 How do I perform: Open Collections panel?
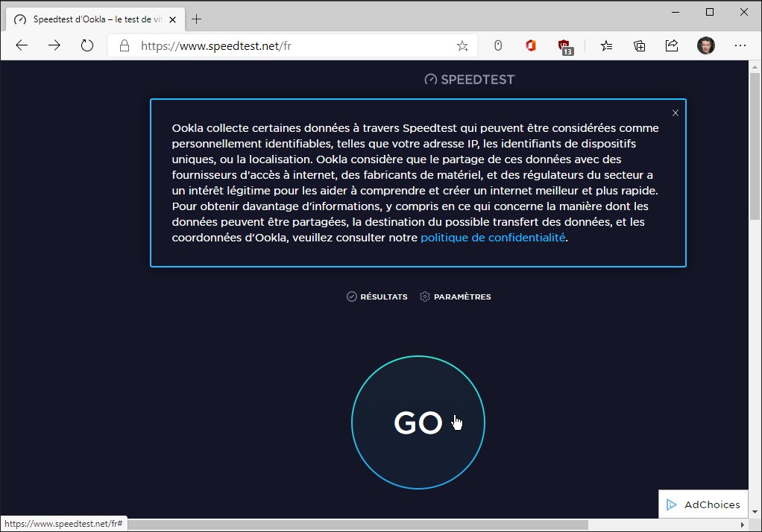coord(639,45)
